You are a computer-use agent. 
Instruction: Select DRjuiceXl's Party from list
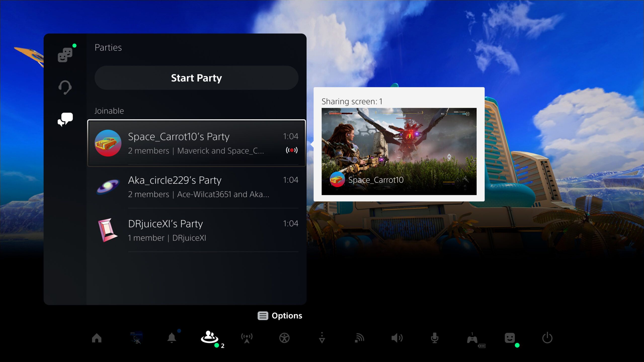point(196,230)
